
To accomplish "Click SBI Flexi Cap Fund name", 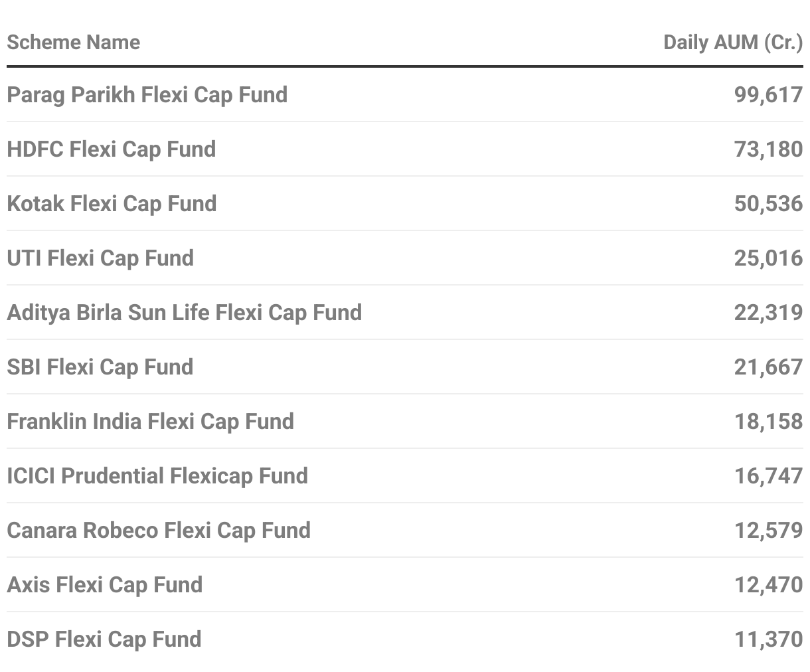I will [x=100, y=367].
